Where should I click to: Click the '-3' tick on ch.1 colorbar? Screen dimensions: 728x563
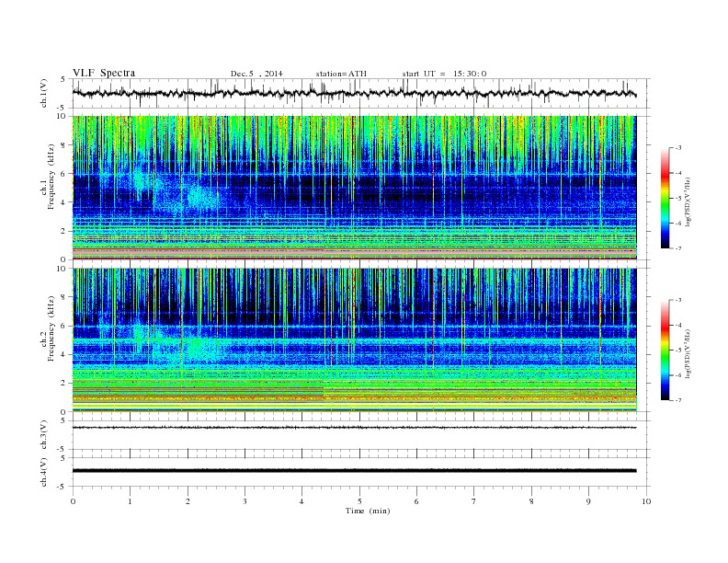(678, 148)
